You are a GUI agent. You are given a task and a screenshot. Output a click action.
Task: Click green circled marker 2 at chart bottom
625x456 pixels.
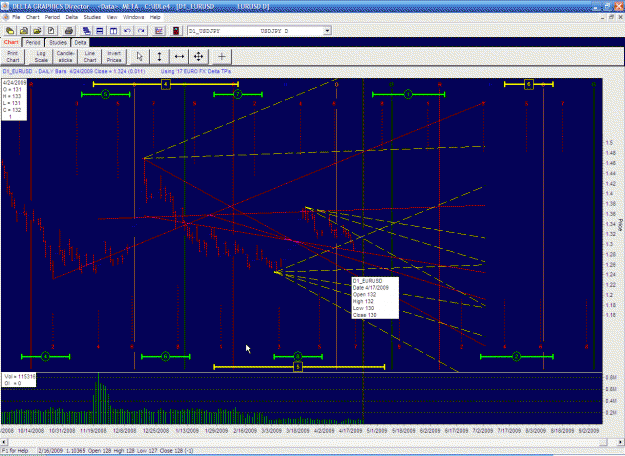[x=517, y=356]
